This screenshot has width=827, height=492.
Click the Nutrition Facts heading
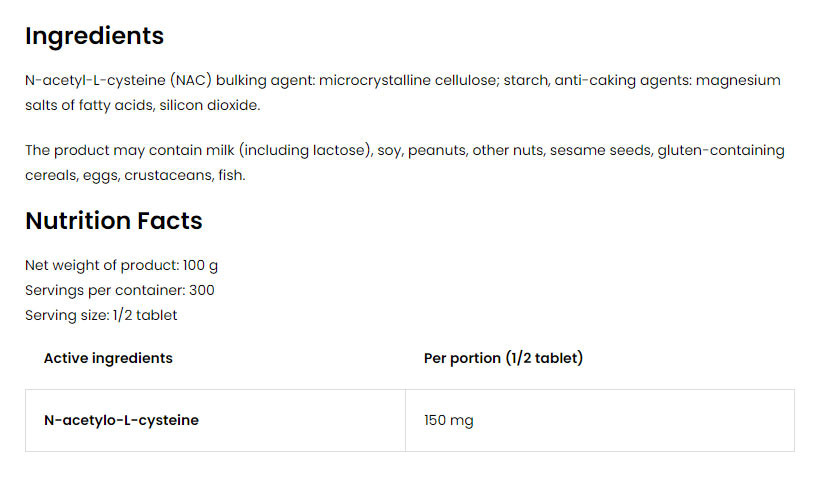[113, 220]
